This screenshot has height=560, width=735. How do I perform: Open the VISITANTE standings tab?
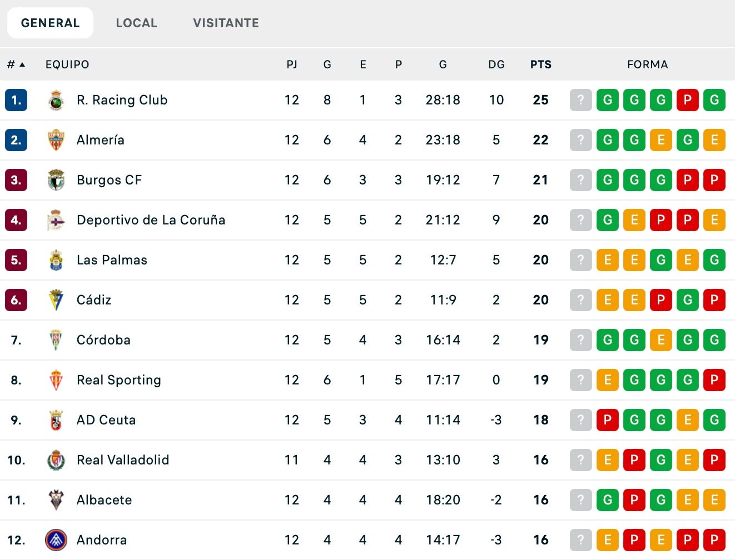tap(225, 23)
